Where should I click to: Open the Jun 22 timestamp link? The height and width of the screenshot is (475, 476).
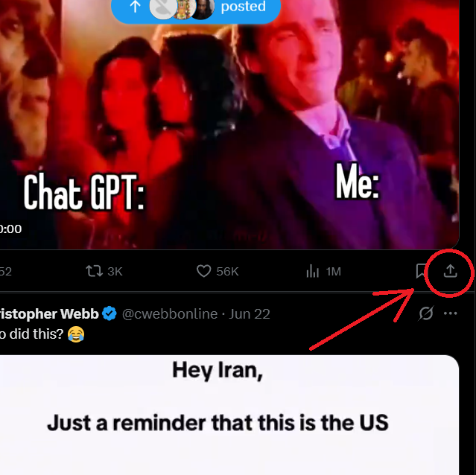tap(250, 314)
